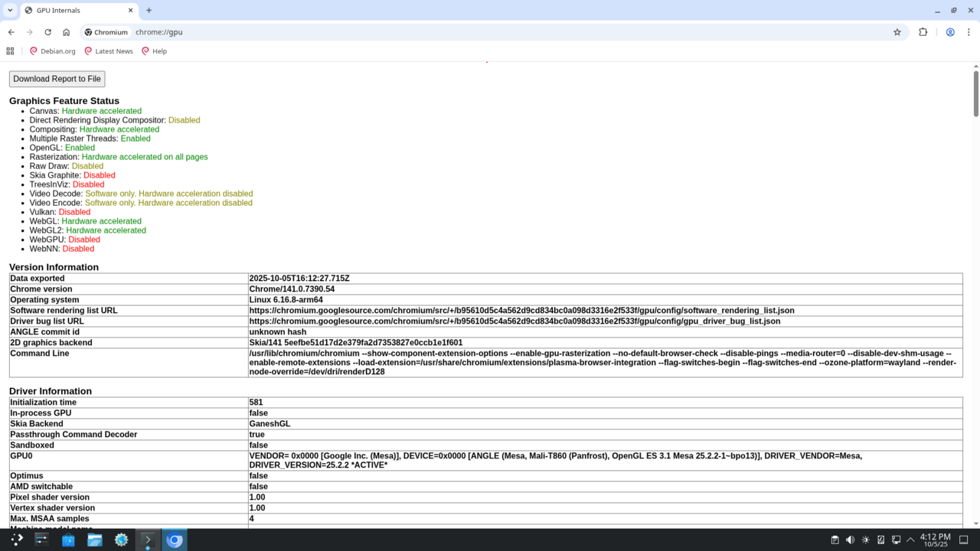Expand the tab search dropdown
The height and width of the screenshot is (551, 980).
coord(10,11)
